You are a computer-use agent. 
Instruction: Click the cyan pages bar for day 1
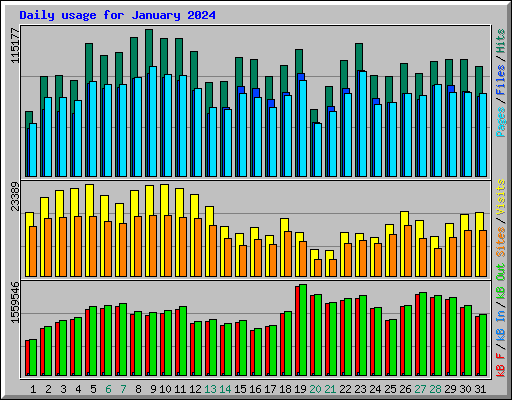(x=33, y=150)
